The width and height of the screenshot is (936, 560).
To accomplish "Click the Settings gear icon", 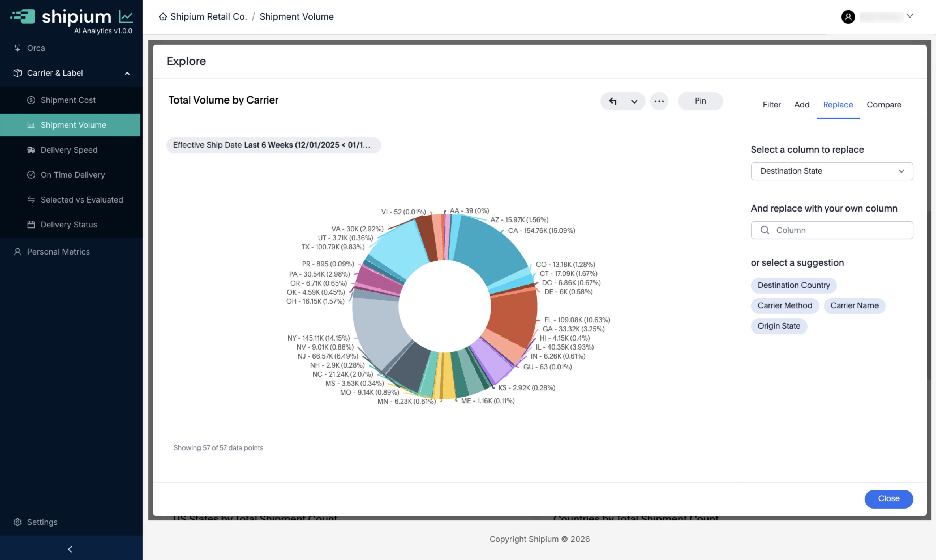I will tap(17, 522).
